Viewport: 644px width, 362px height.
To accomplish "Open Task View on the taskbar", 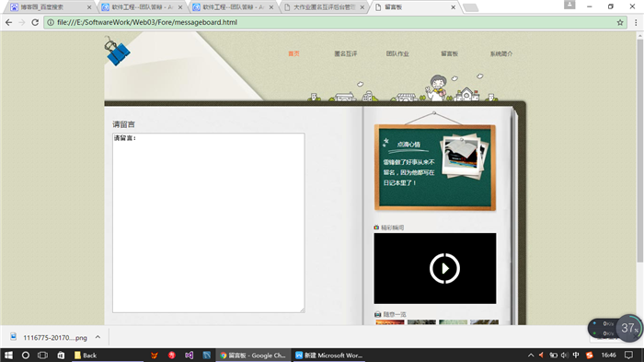I will coord(42,355).
